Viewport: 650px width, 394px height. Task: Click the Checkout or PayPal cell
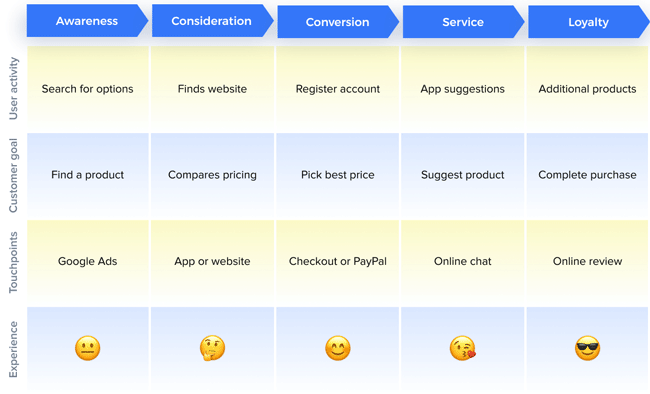(337, 261)
